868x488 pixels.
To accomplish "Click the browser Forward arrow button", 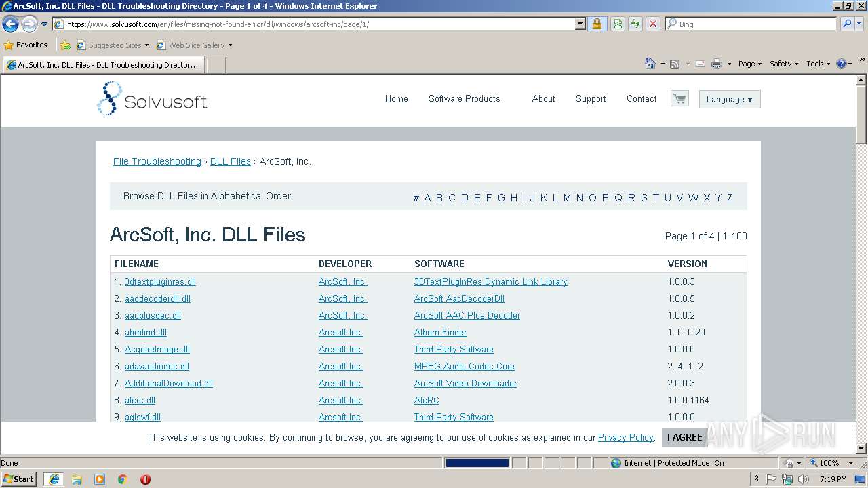I will (29, 24).
